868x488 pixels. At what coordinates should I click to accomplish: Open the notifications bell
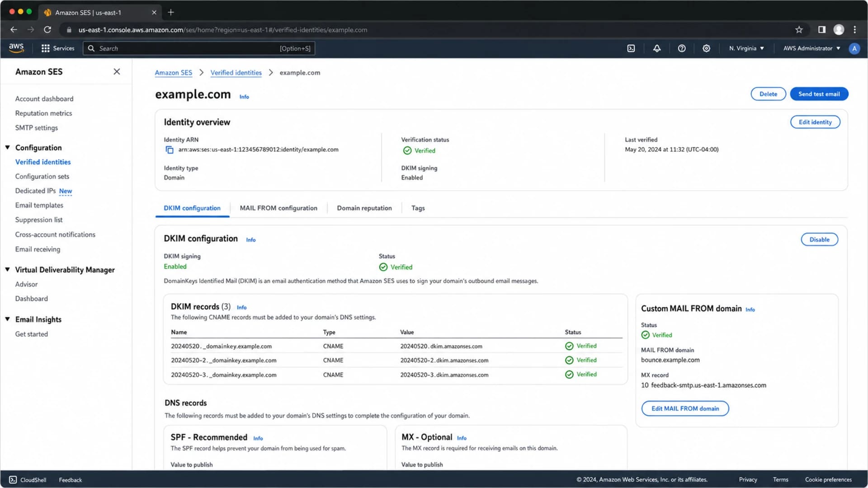click(x=657, y=48)
